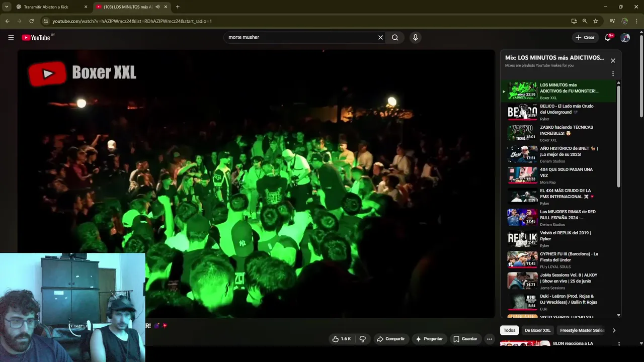Go to the YouTube home logo
The height and width of the screenshot is (362, 644).
pyautogui.click(x=35, y=38)
